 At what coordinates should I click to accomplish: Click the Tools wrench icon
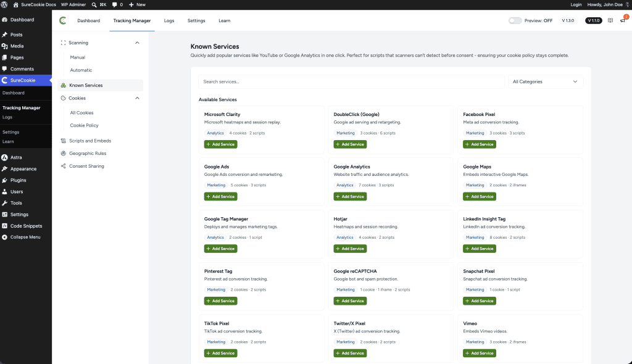point(5,203)
